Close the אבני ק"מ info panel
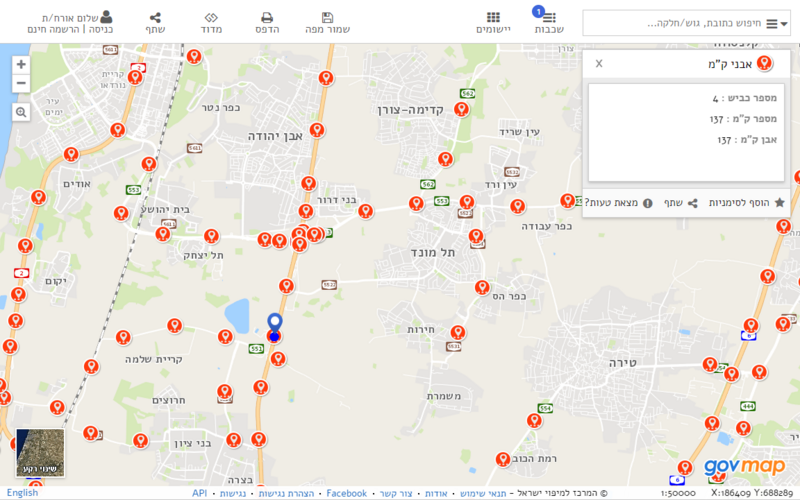The height and width of the screenshot is (500, 800). [599, 63]
